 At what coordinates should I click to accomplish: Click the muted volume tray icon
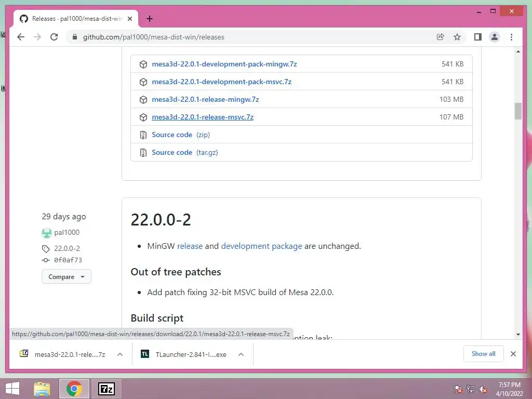[483, 389]
